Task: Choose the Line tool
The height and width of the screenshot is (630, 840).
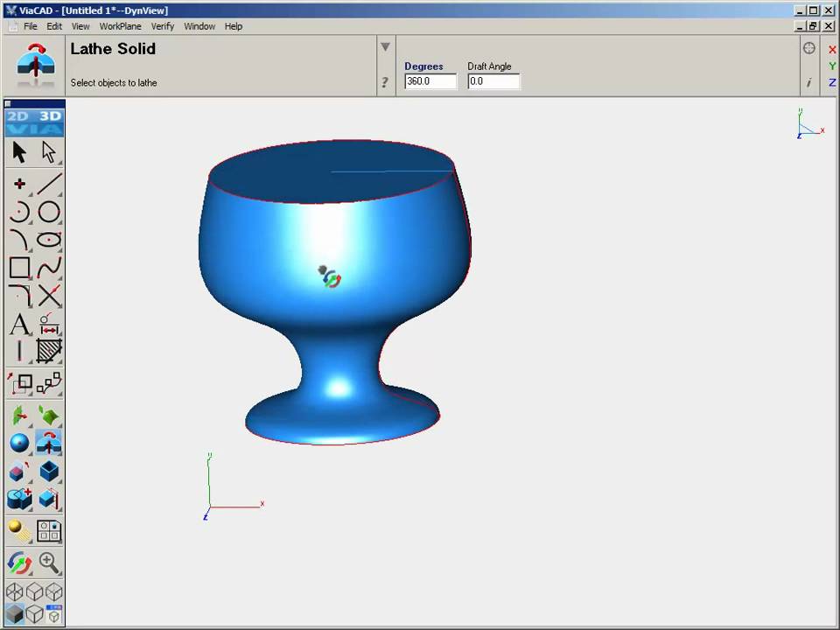Action: 49,184
